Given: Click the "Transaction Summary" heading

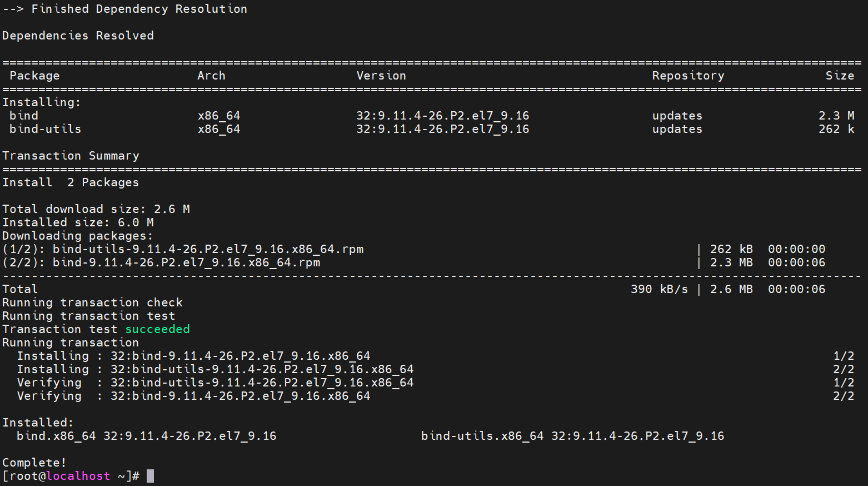Looking at the screenshot, I should [x=71, y=156].
